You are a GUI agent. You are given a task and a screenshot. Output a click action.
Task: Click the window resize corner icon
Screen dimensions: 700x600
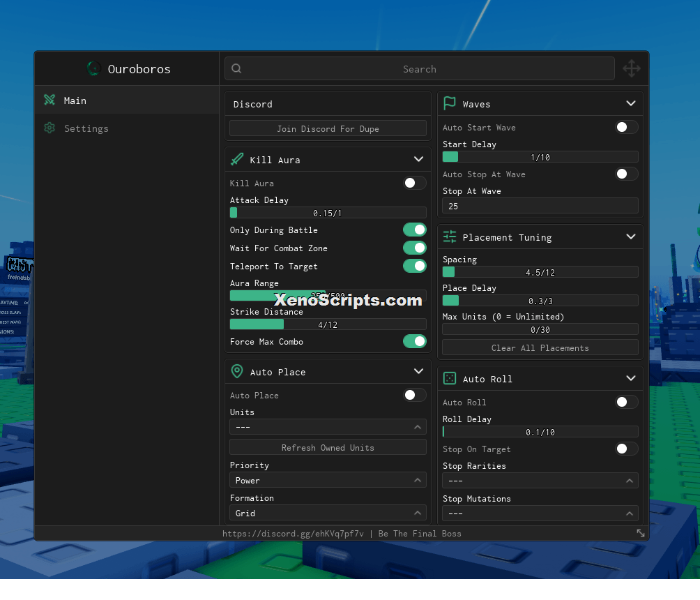pyautogui.click(x=641, y=533)
